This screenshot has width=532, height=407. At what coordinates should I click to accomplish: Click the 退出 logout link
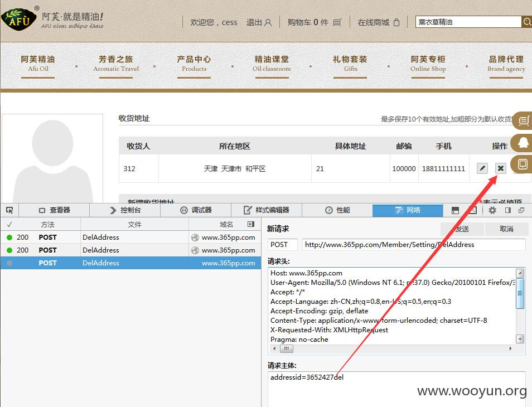click(254, 22)
